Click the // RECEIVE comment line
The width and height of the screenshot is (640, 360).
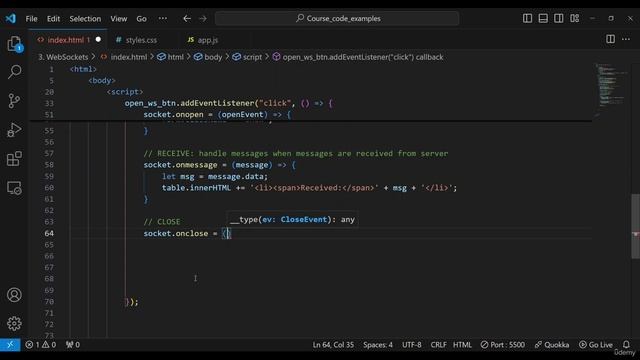[296, 153]
